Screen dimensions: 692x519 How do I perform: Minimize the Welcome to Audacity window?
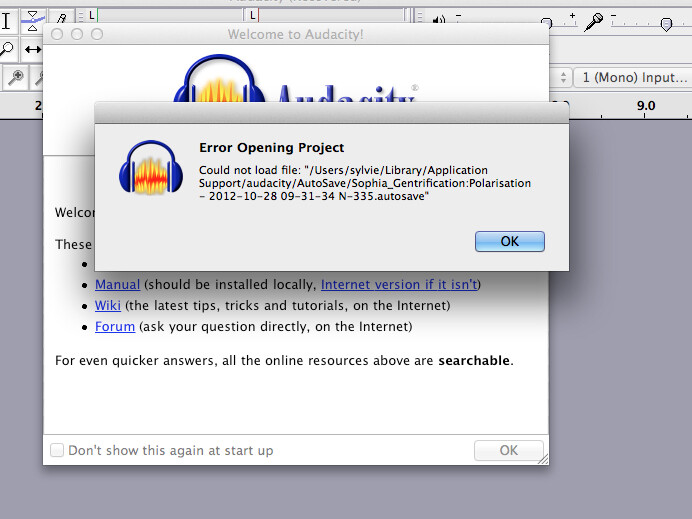[x=77, y=34]
